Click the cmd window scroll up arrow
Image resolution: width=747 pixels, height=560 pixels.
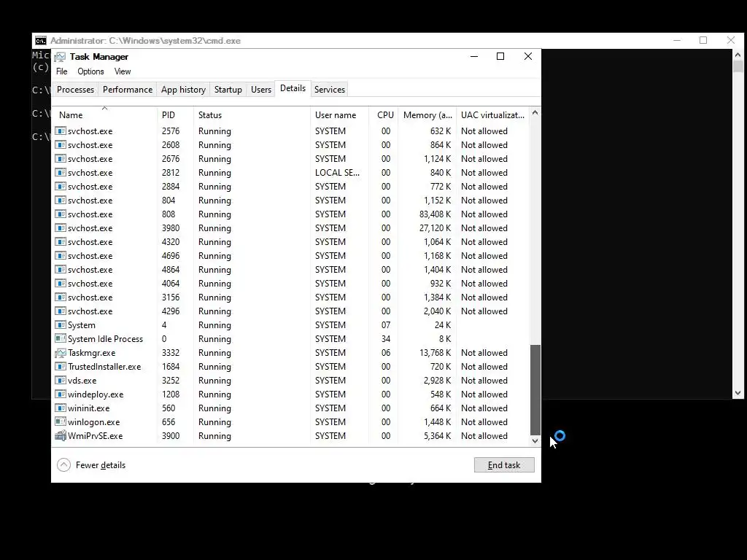[738, 54]
